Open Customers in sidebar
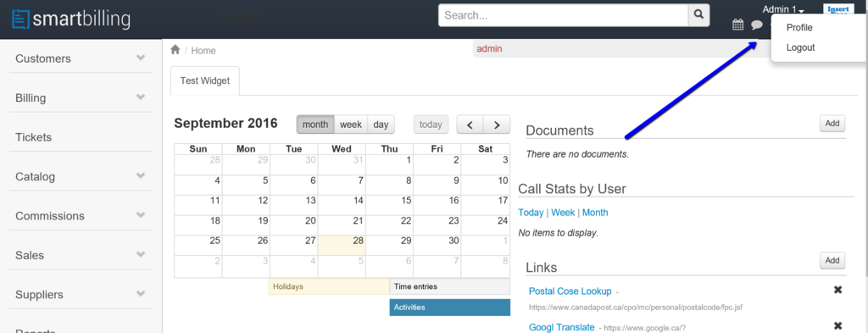 point(43,58)
